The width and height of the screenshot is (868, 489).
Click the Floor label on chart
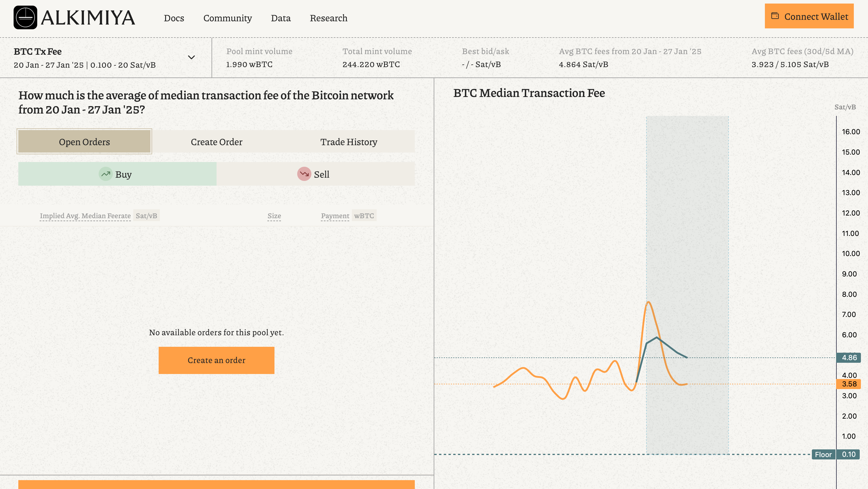(x=823, y=454)
